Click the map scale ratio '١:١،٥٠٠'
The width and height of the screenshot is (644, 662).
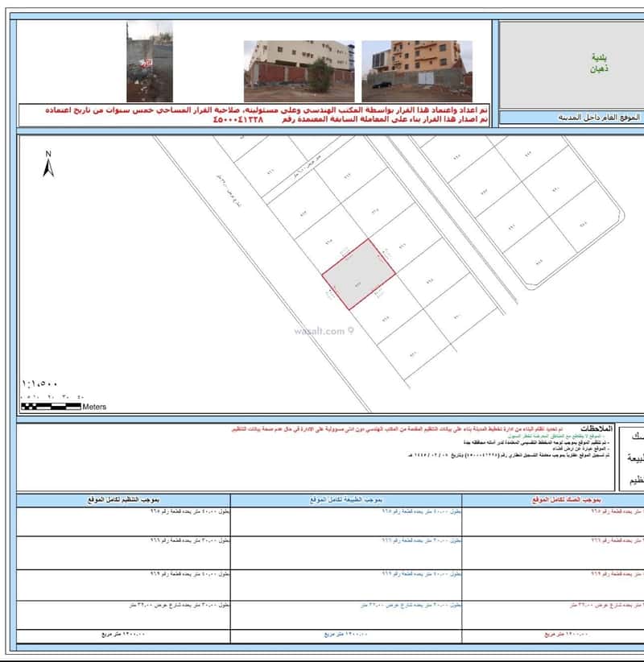point(39,384)
